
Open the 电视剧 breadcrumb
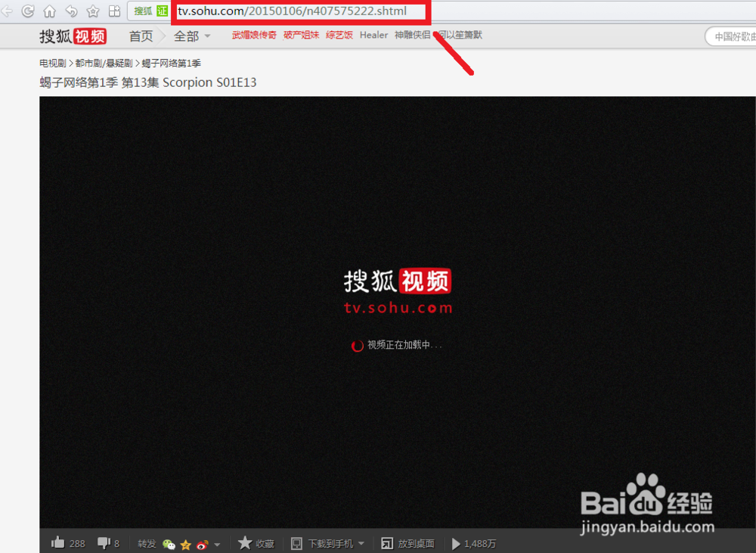(53, 64)
